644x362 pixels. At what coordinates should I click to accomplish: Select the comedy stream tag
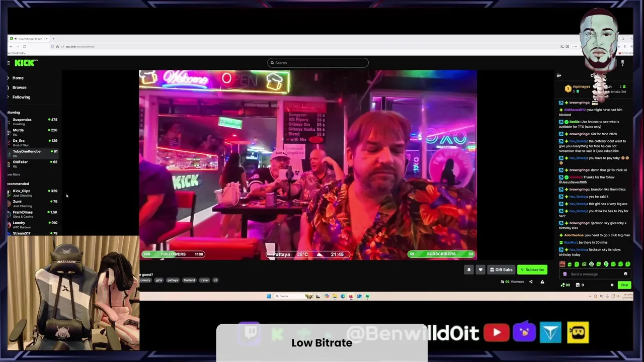(145, 280)
